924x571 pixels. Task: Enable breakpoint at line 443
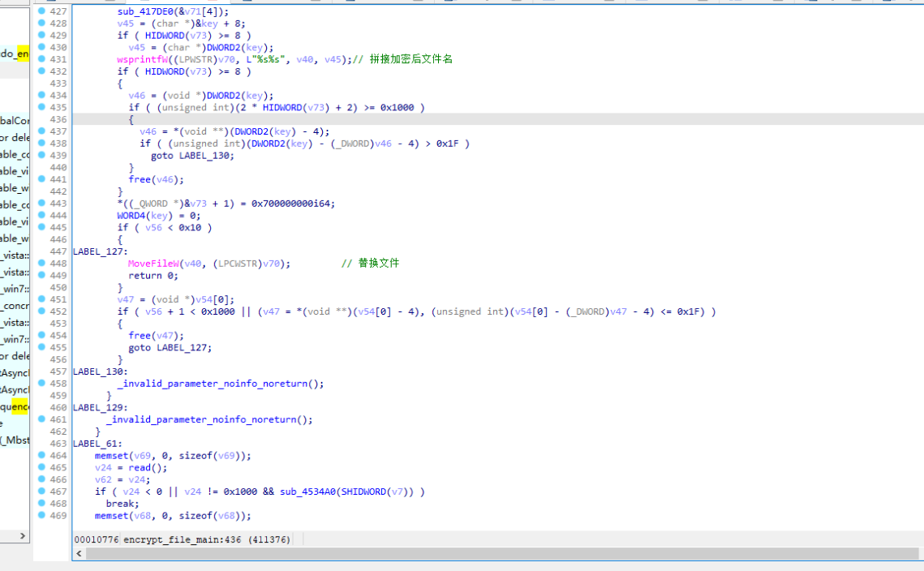[41, 204]
